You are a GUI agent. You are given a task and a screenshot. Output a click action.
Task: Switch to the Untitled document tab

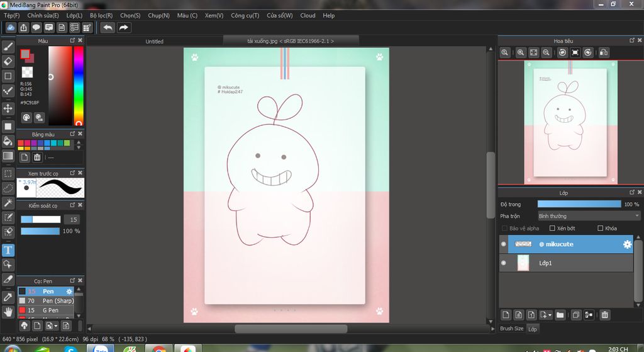(x=154, y=42)
